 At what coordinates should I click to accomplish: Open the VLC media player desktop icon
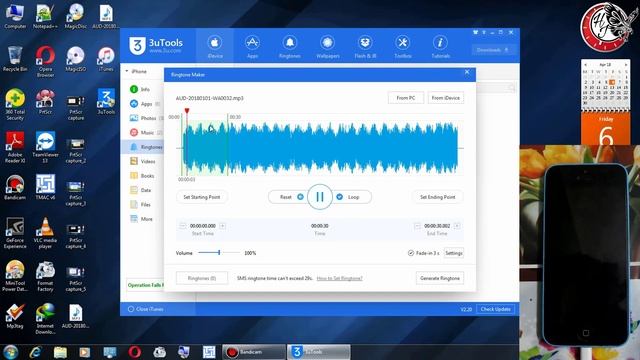click(x=45, y=233)
